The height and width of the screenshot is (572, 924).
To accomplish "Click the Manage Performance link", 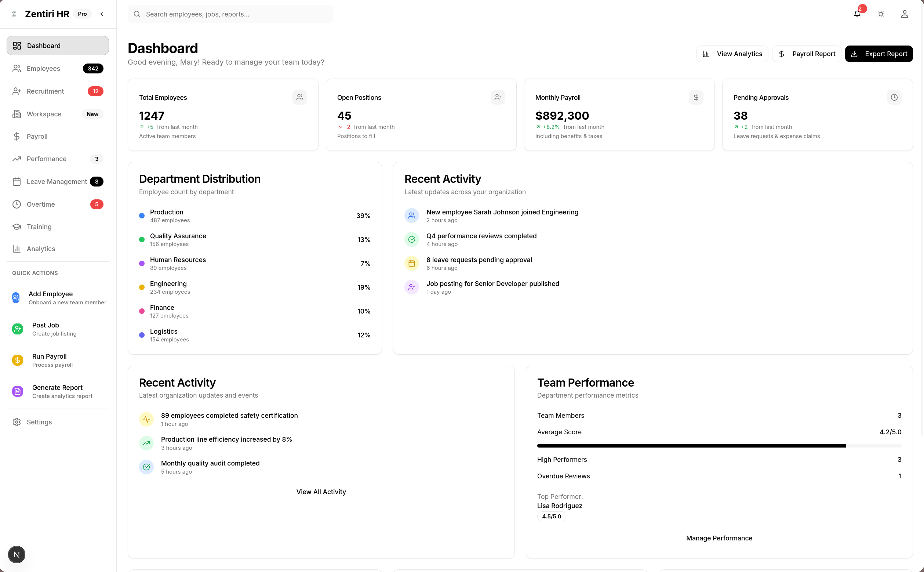I will (719, 538).
